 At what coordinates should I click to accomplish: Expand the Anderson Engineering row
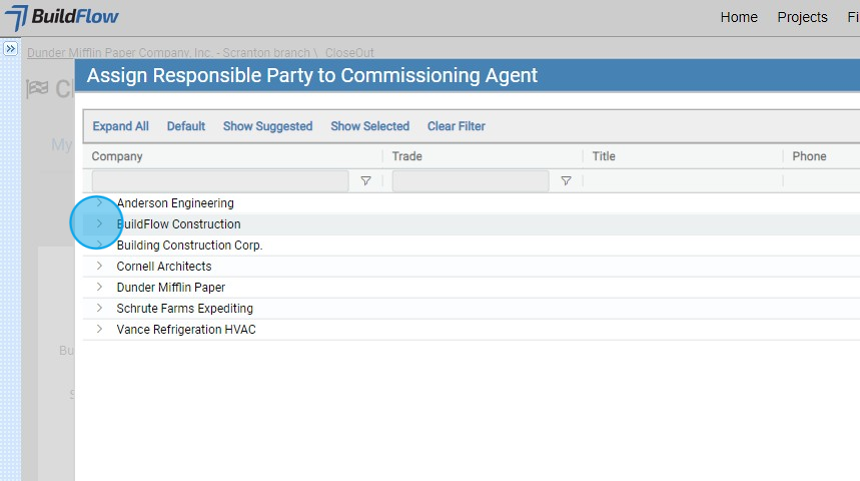tap(99, 203)
